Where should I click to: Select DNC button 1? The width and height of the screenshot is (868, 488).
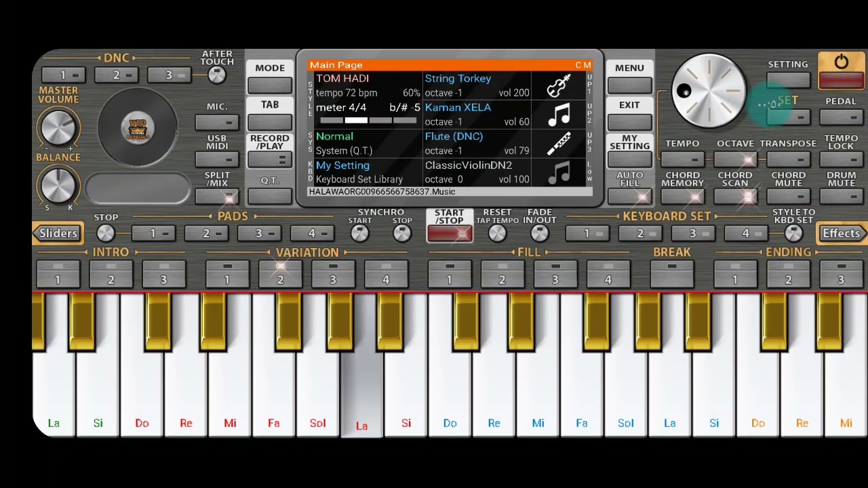pyautogui.click(x=64, y=75)
